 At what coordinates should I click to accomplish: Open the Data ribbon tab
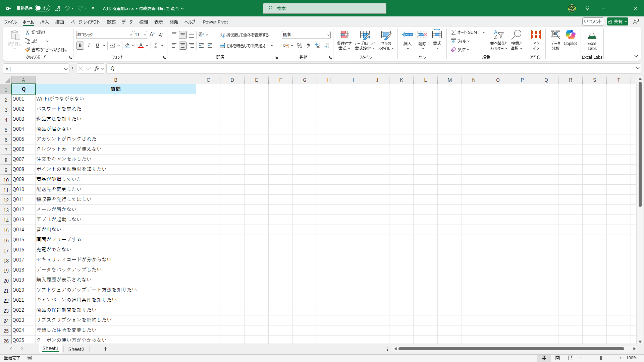127,22
